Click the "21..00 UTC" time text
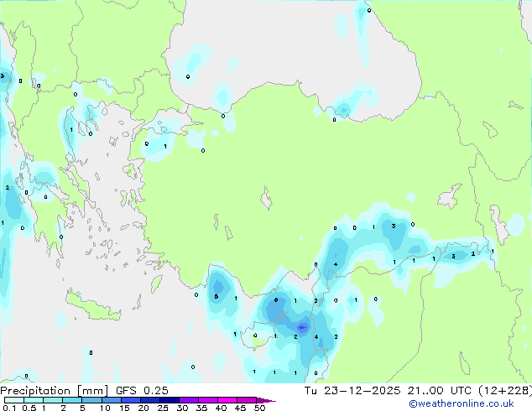This screenshot has height=411, width=532. pyautogui.click(x=440, y=391)
